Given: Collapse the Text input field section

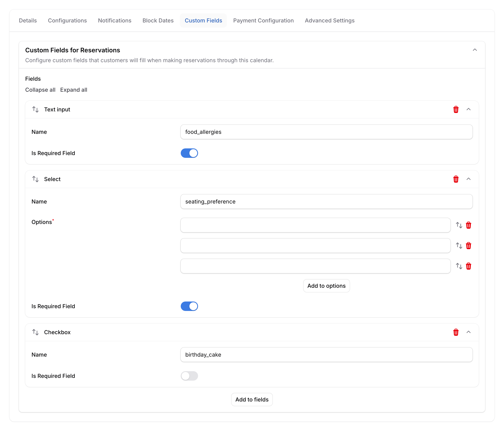Looking at the screenshot, I should tap(469, 109).
